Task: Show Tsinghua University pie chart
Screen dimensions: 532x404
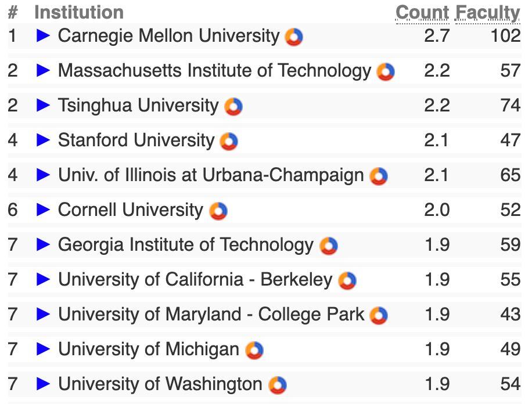Action: [x=233, y=107]
